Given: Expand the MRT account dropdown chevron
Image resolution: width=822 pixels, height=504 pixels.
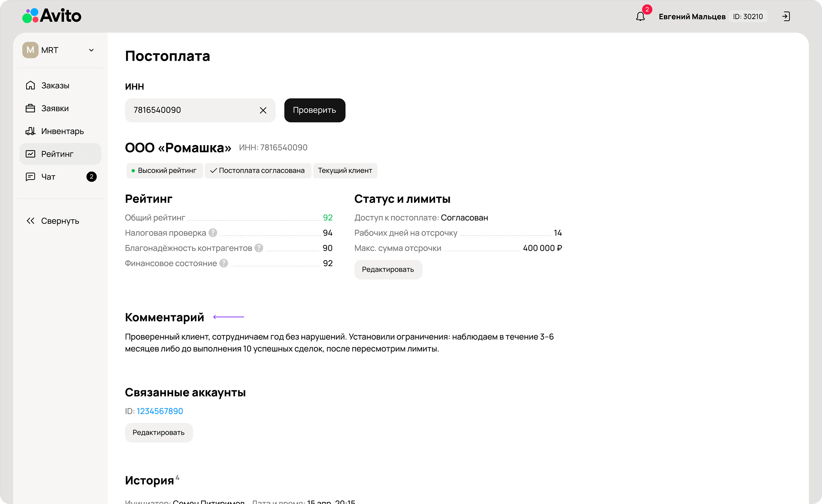Looking at the screenshot, I should [91, 50].
